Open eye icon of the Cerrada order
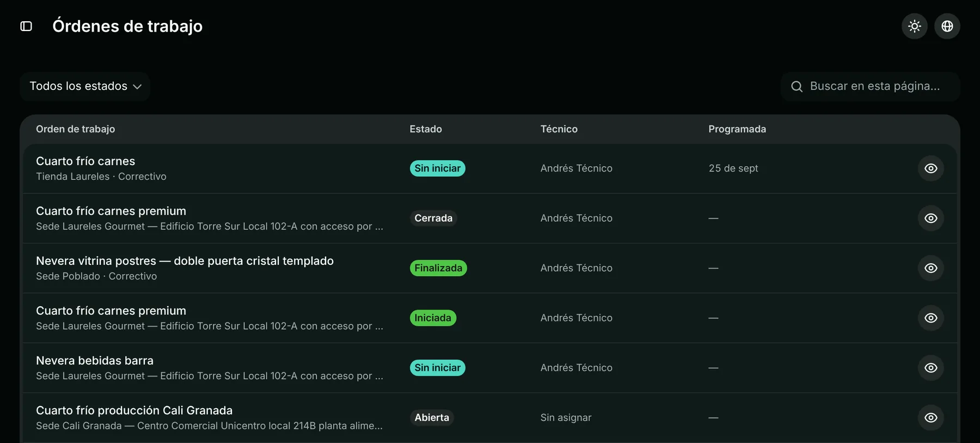Image resolution: width=980 pixels, height=443 pixels. click(x=931, y=218)
